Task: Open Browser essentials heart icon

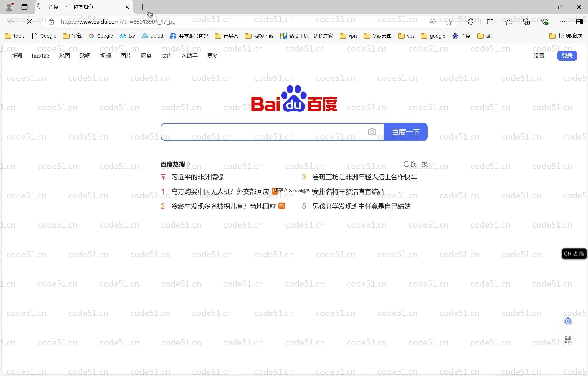Action: point(545,22)
